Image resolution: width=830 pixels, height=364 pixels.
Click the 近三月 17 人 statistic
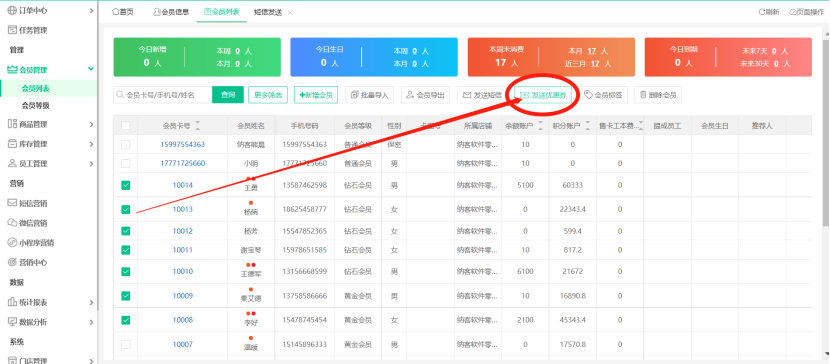click(588, 64)
